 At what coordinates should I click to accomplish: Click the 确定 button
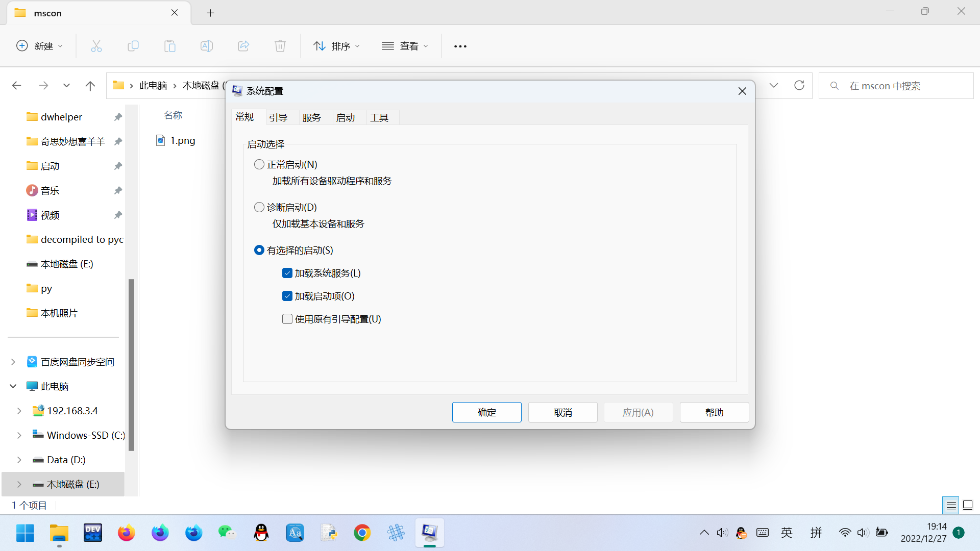(x=486, y=412)
